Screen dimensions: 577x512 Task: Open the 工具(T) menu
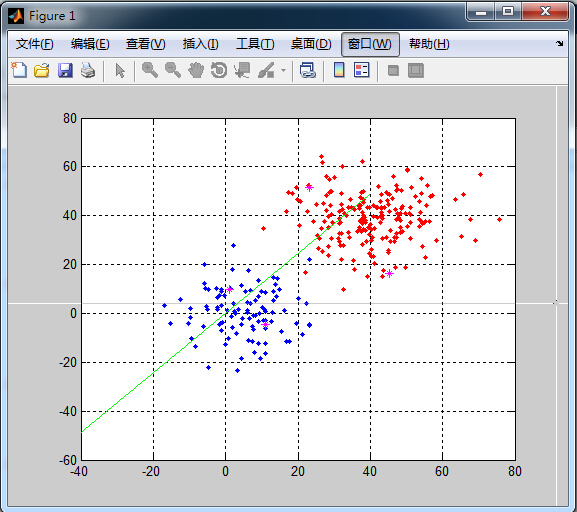point(255,44)
